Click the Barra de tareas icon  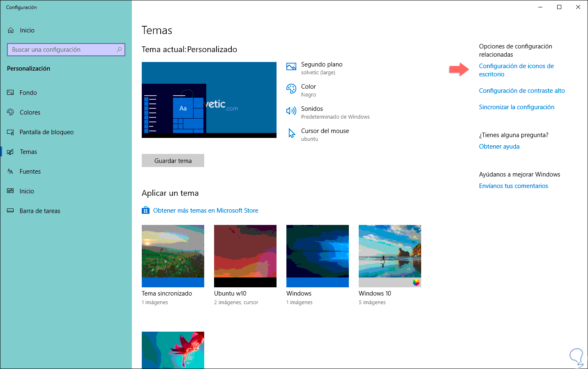point(11,211)
